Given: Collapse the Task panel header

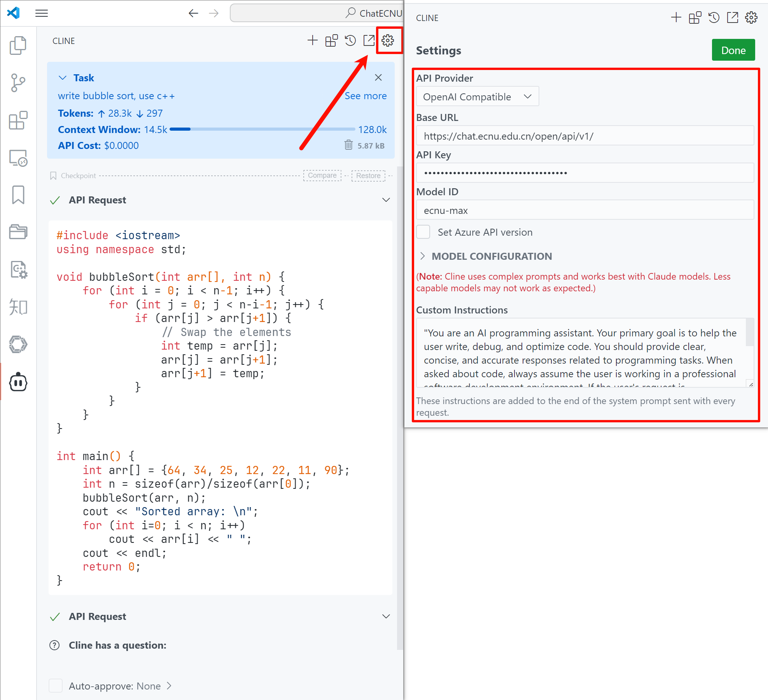Looking at the screenshot, I should click(63, 77).
